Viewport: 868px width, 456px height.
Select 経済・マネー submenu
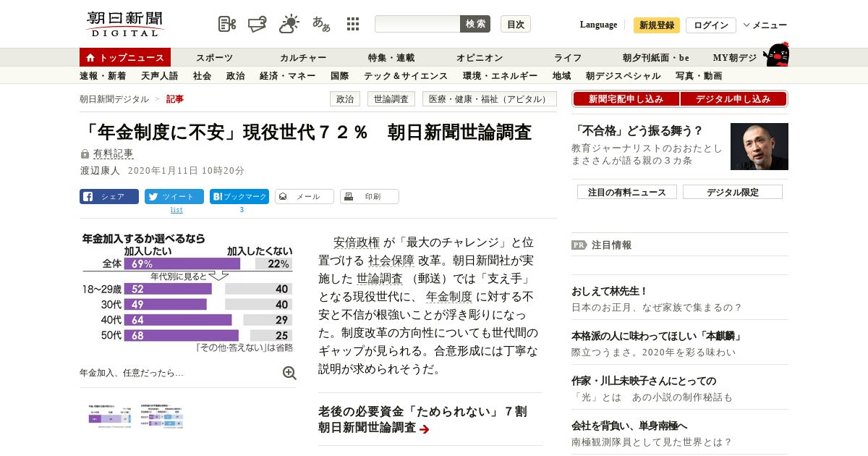click(x=287, y=75)
